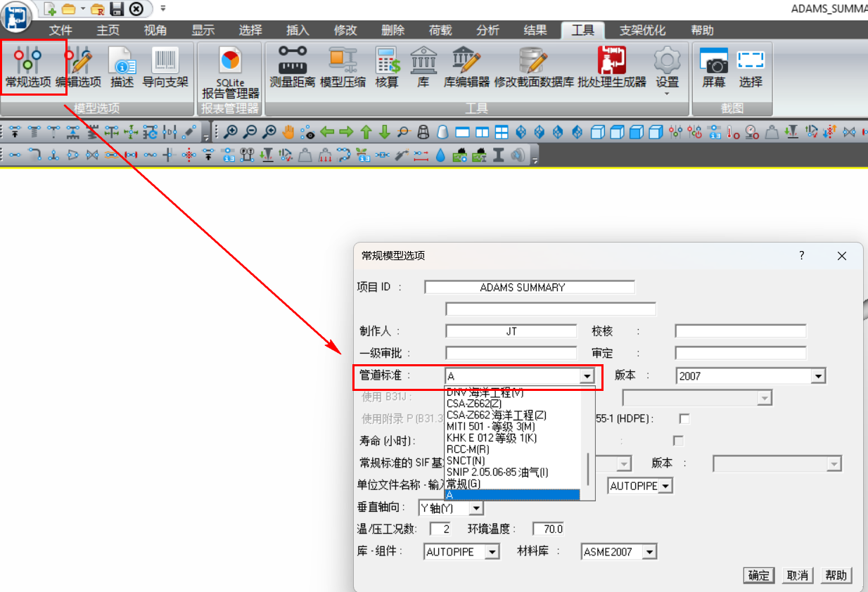The height and width of the screenshot is (592, 868).
Task: Click the save floppy disk icon
Action: (117, 9)
